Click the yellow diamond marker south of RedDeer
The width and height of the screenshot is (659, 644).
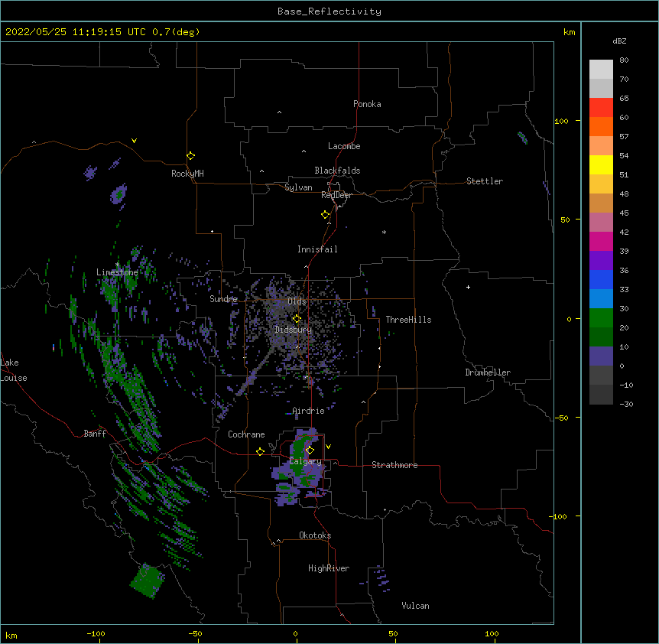pos(326,215)
